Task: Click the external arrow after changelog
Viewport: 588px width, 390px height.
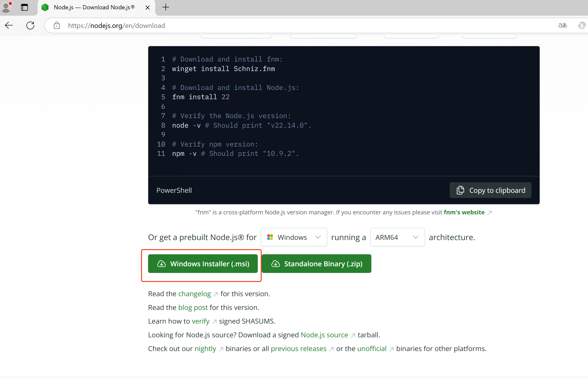Action: (216, 294)
